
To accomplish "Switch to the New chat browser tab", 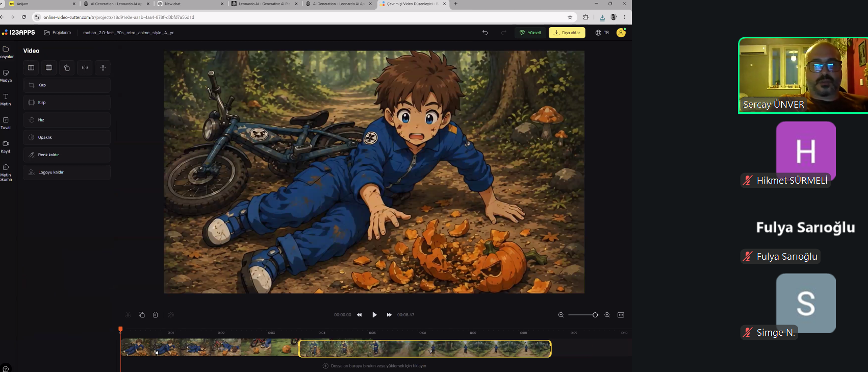I will pos(190,4).
